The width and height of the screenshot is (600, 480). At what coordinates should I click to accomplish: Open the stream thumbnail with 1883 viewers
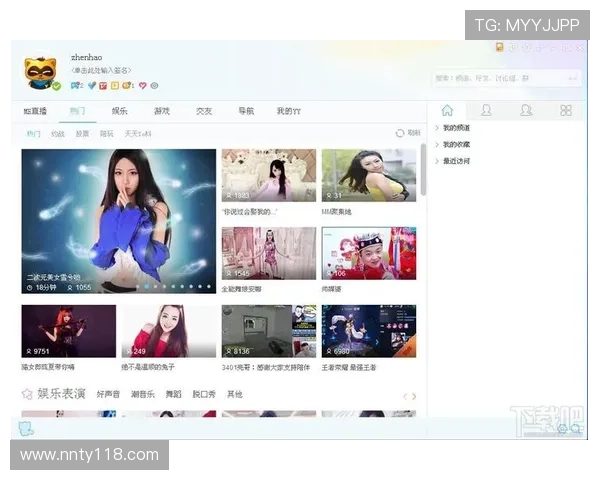click(x=269, y=175)
